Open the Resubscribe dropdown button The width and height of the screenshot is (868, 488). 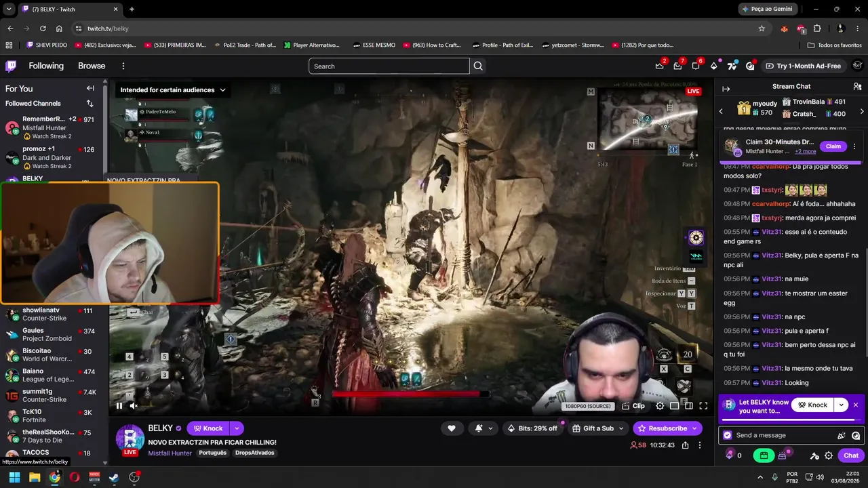pyautogui.click(x=668, y=428)
